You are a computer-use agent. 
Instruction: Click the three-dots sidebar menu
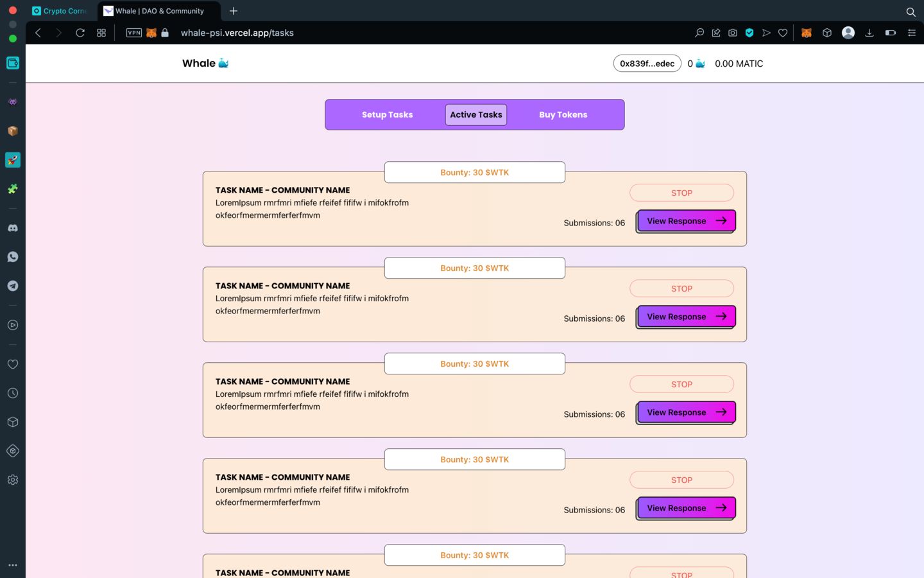[x=13, y=565]
